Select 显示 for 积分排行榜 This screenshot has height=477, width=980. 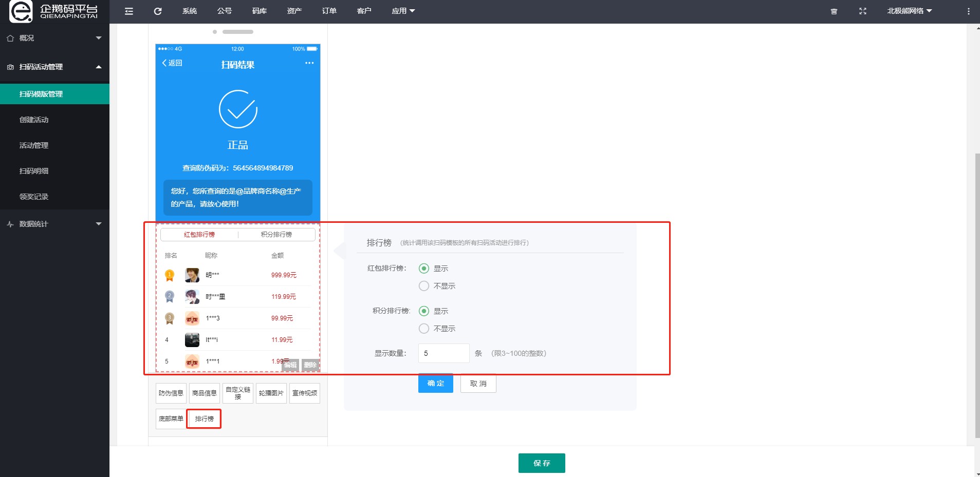coord(423,311)
